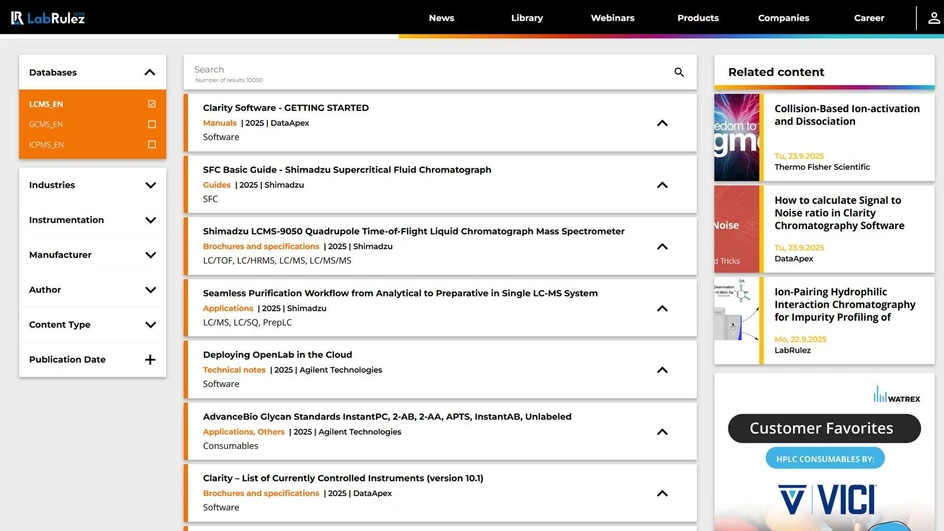
Task: Tick the ICPMS_EN database checkbox
Action: pyautogui.click(x=152, y=145)
